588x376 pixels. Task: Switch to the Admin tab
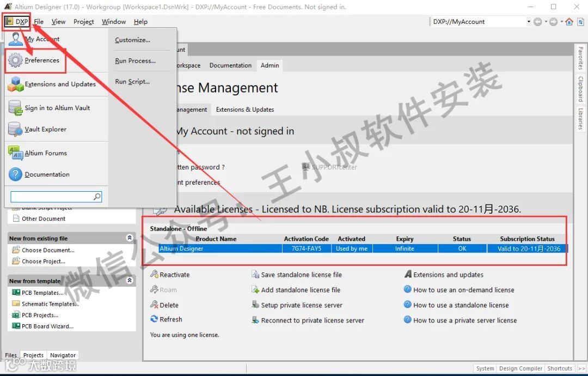tap(269, 65)
